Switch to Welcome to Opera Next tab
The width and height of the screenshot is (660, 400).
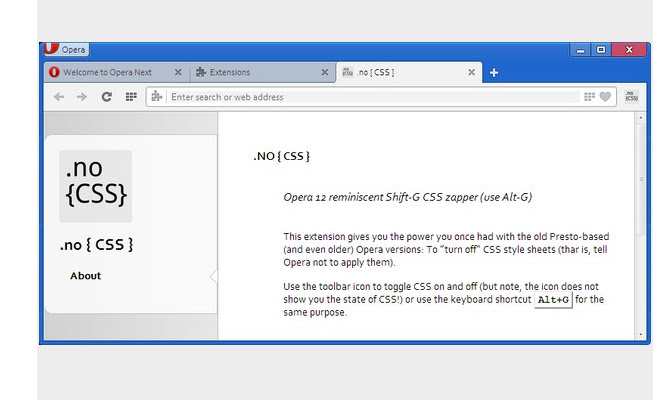[x=117, y=72]
